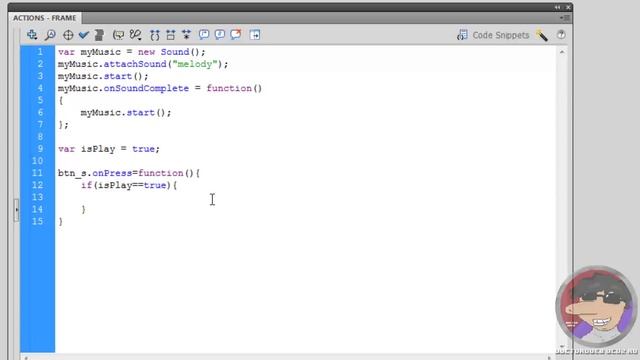Screen dimensions: 640x360
Task: Open the Help question mark icon
Action: 561,35
